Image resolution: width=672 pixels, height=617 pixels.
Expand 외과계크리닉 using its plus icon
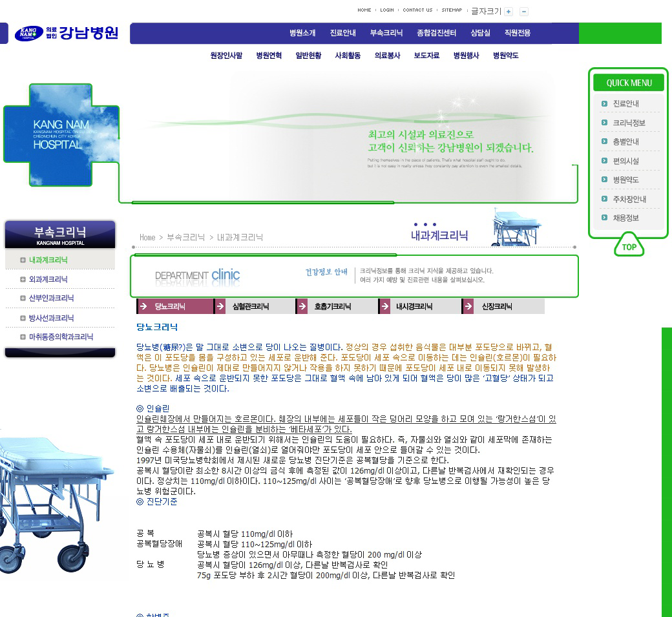click(23, 280)
